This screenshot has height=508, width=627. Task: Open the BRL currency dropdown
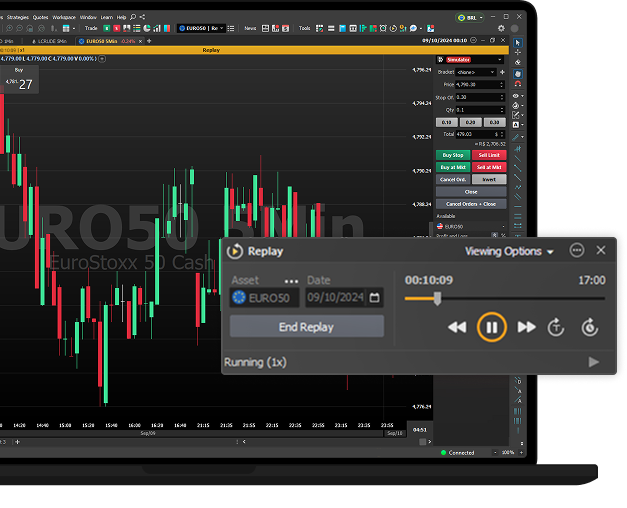pos(470,18)
